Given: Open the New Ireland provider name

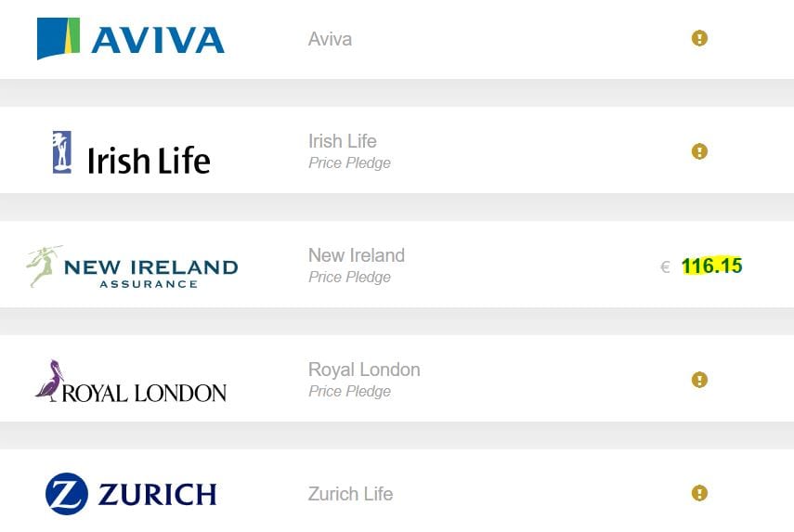Looking at the screenshot, I should 357,255.
